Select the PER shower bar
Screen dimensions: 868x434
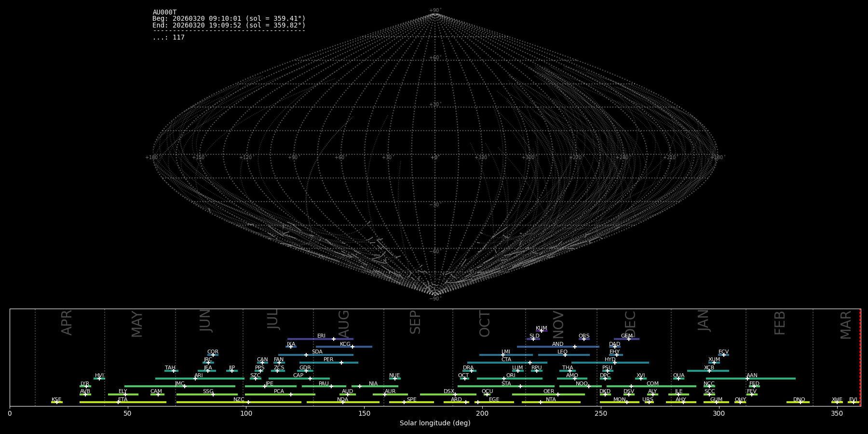[328, 363]
